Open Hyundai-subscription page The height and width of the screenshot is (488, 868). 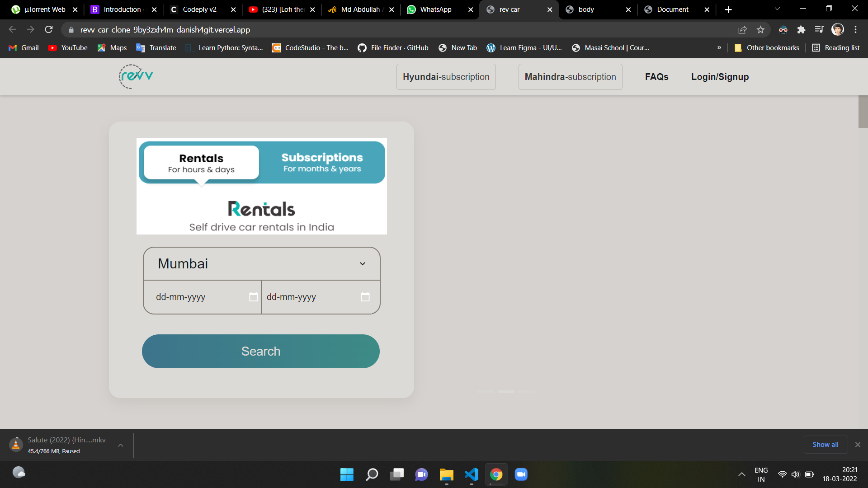[446, 77]
